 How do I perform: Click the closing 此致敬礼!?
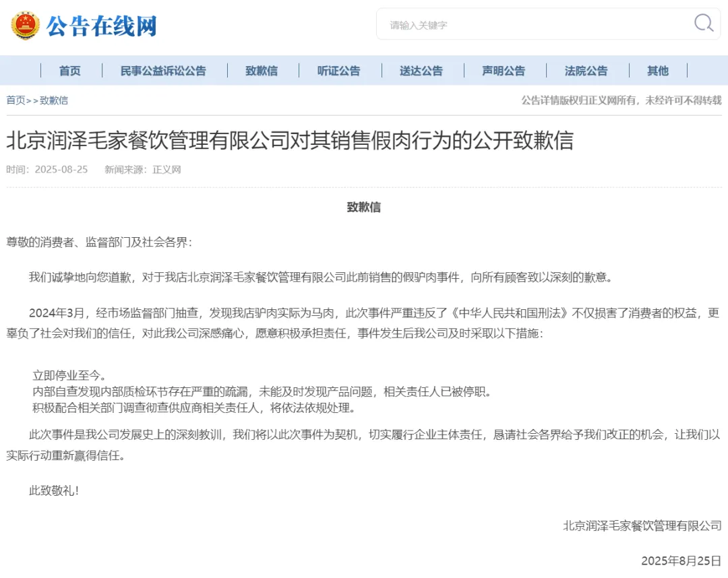point(54,490)
